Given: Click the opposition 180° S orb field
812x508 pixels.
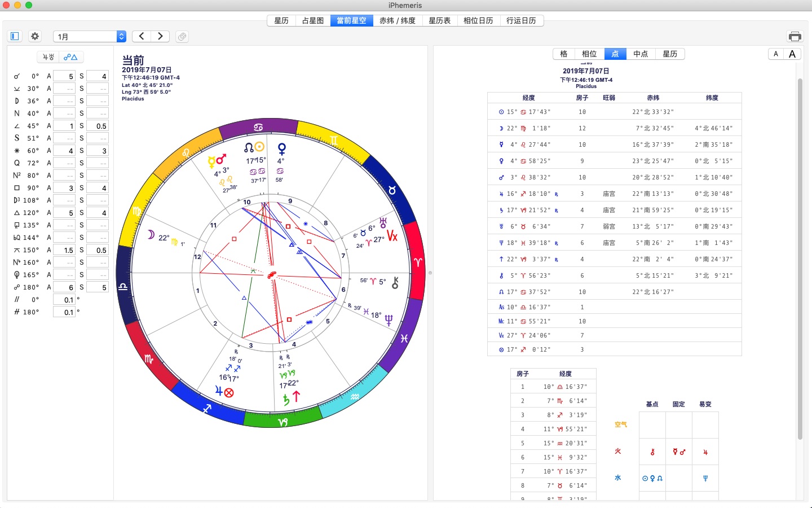Looking at the screenshot, I should pos(98,287).
